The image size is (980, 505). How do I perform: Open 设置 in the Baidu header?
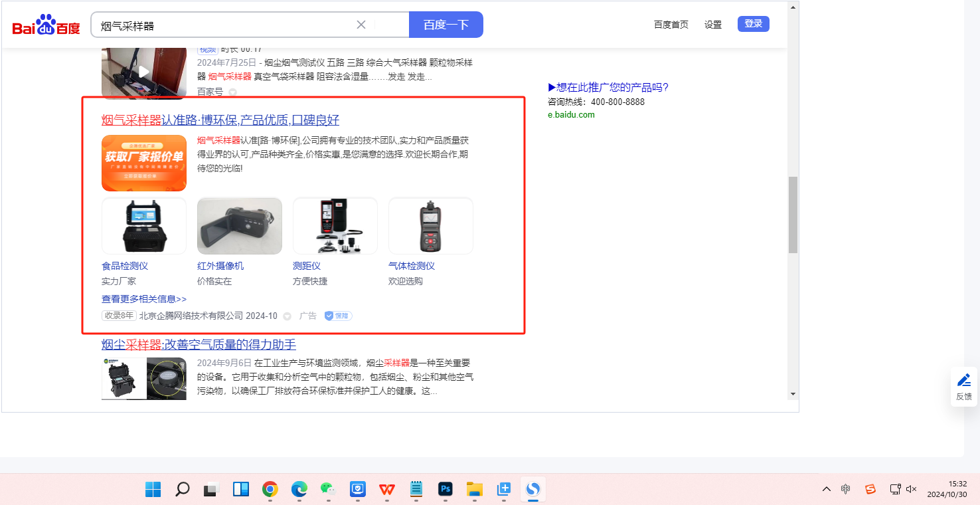[x=713, y=25]
